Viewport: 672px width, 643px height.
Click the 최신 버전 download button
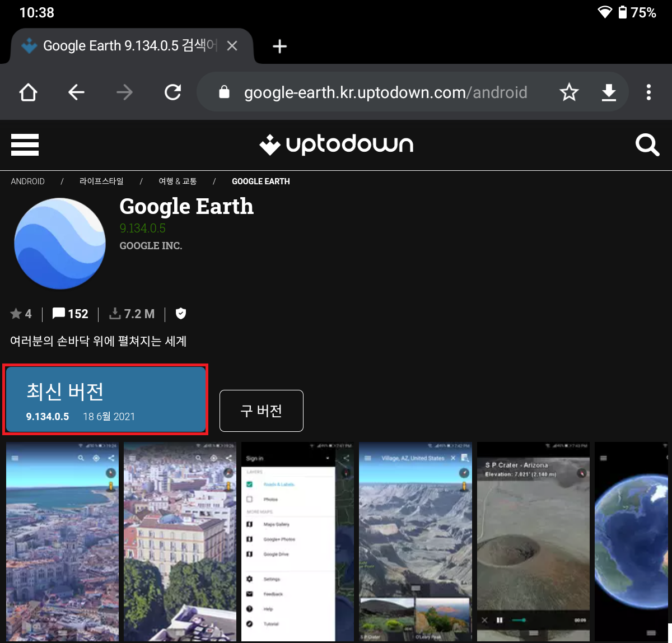[x=106, y=399]
